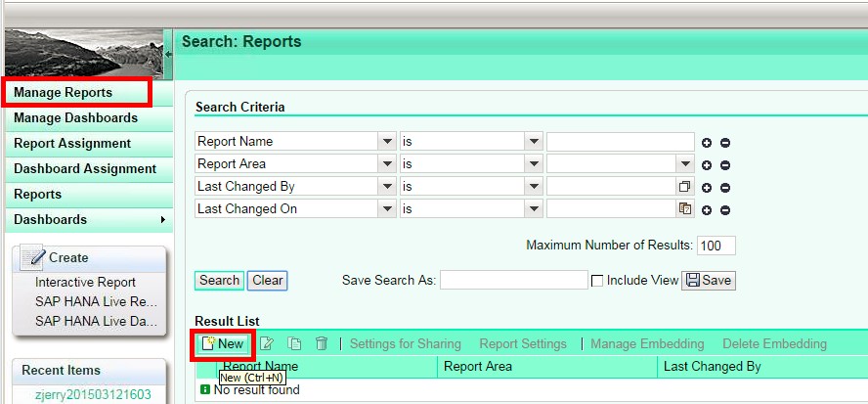Image resolution: width=868 pixels, height=404 pixels.
Task: Click the Report Name value field
Action: click(620, 142)
